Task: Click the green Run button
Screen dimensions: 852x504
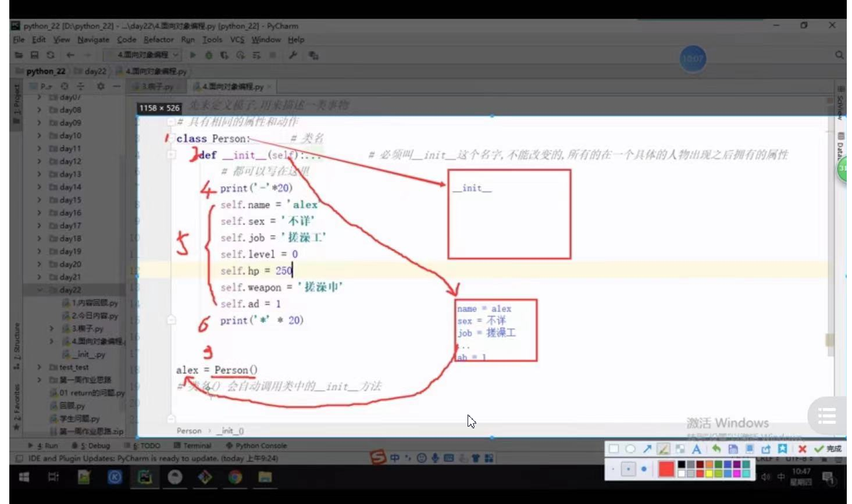Action: (x=193, y=55)
